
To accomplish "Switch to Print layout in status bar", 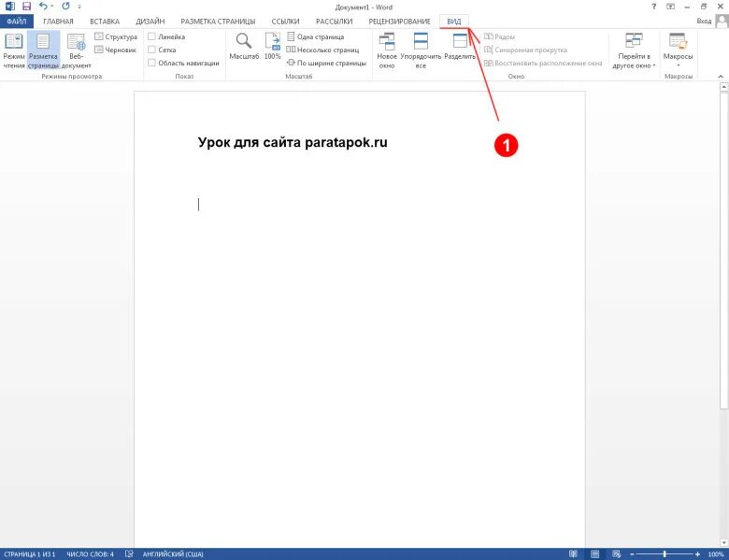I will [594, 554].
